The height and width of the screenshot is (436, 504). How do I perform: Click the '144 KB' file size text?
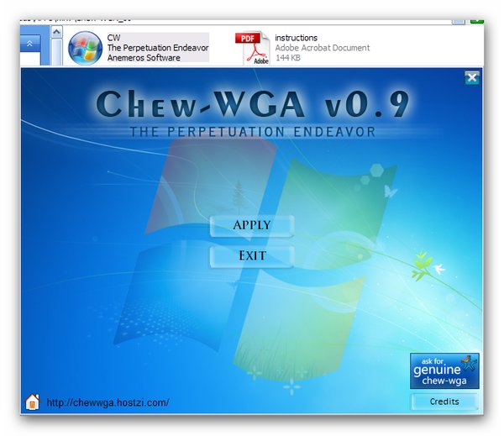(x=288, y=58)
